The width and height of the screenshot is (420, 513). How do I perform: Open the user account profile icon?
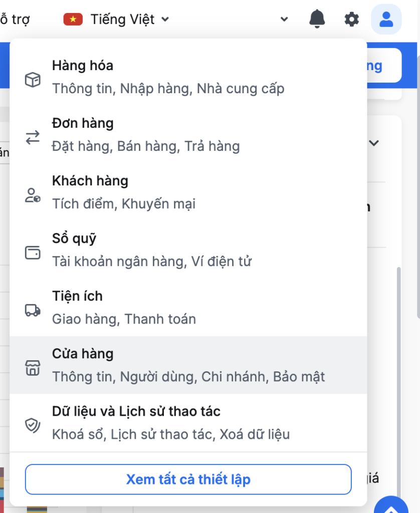(x=386, y=20)
